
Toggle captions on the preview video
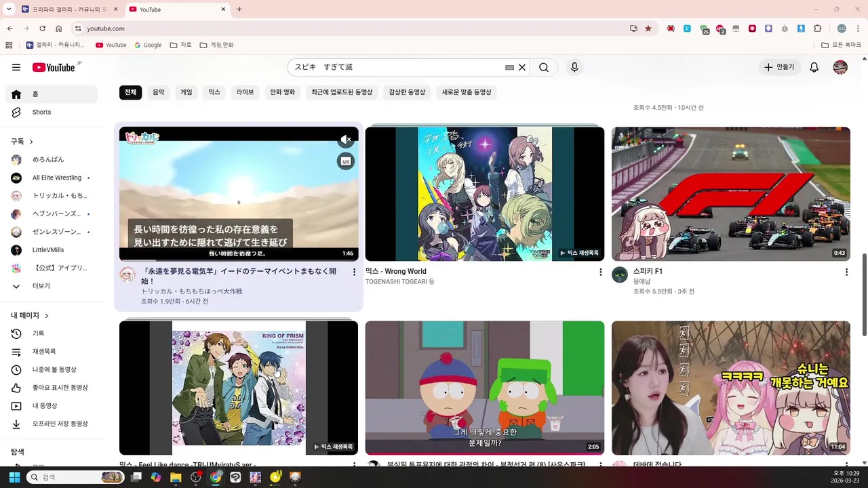click(346, 161)
